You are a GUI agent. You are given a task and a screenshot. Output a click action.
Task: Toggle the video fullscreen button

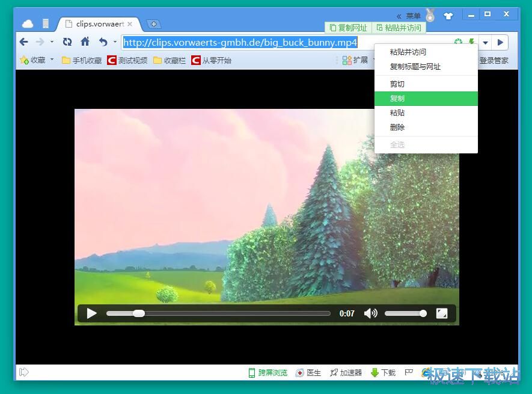coord(441,313)
